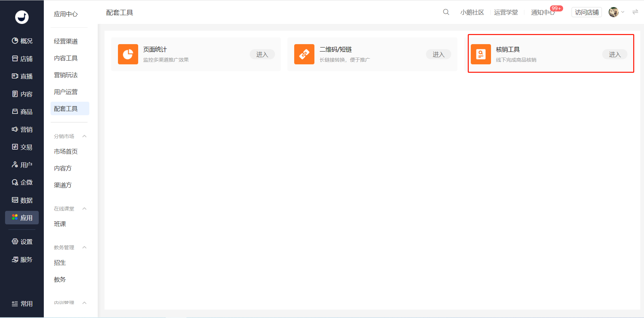Click the search magnifier icon
The image size is (644, 318).
click(x=446, y=12)
